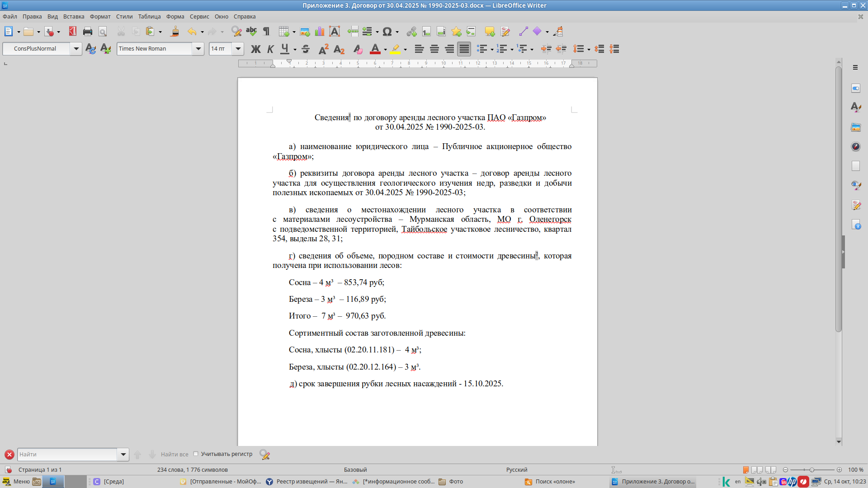This screenshot has width=868, height=488.
Task: Export document directly as PDF
Action: point(72,32)
